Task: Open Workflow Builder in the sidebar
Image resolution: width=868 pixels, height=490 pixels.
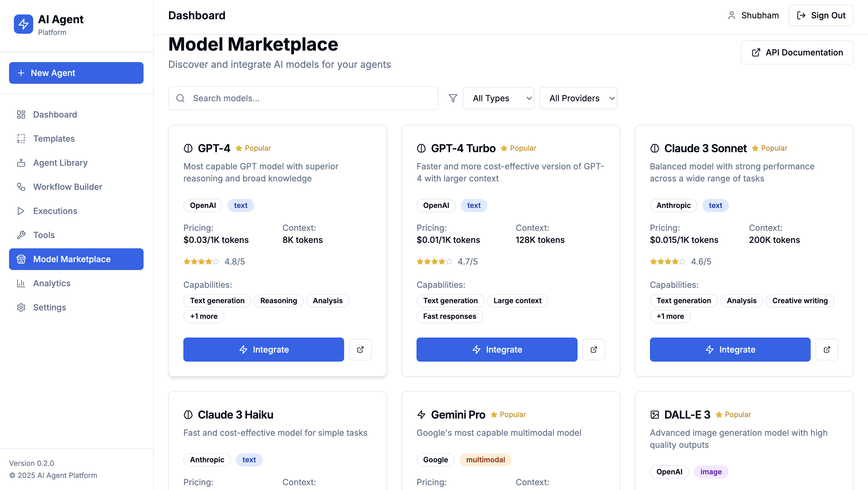Action: point(67,187)
